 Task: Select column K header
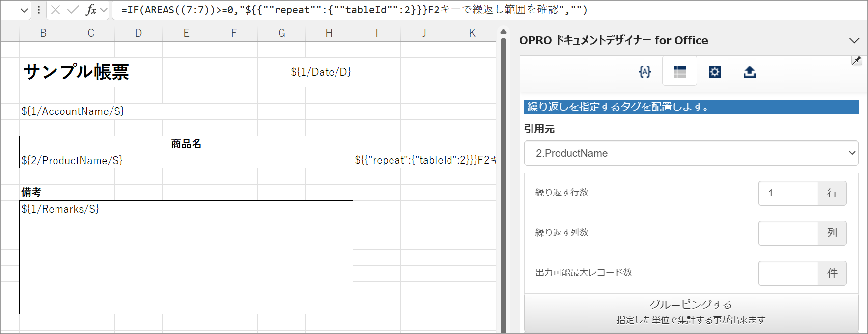[x=472, y=33]
